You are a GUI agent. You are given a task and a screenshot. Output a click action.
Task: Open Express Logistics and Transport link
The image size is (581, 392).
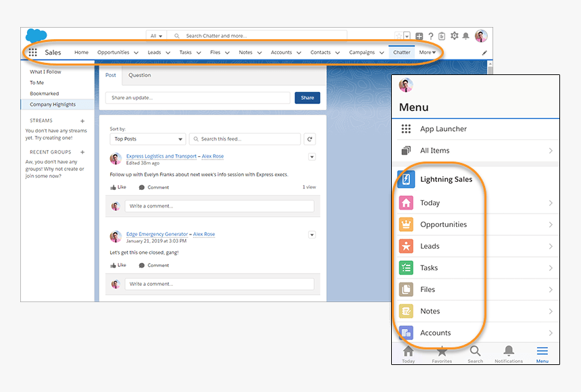pos(161,156)
